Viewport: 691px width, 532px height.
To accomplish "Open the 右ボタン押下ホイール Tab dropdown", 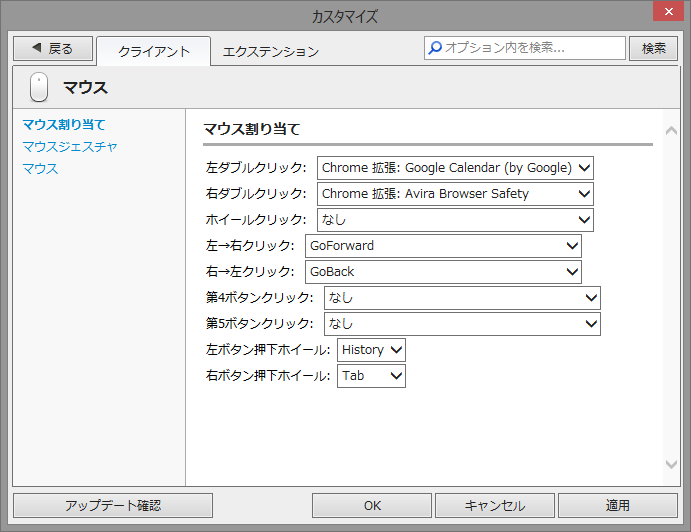I will click(x=371, y=375).
